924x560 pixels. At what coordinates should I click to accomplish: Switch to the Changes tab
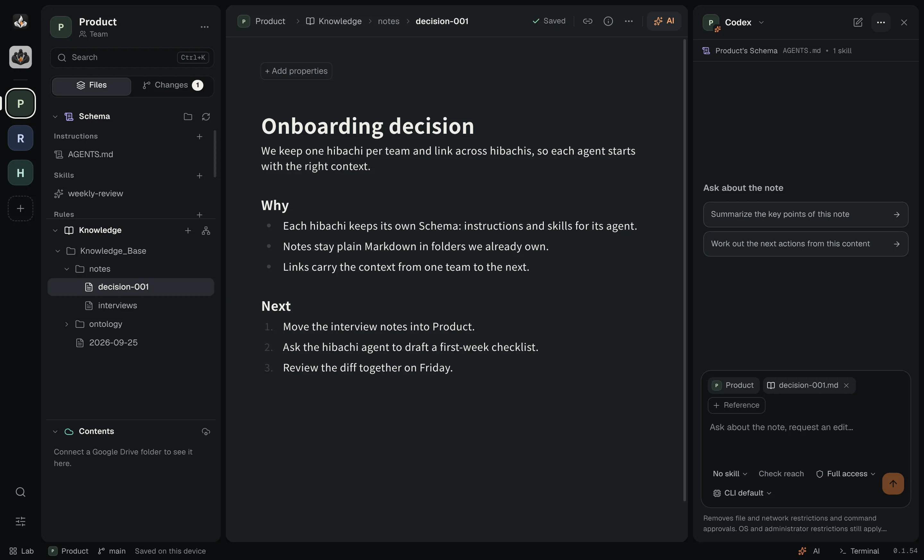point(173,85)
